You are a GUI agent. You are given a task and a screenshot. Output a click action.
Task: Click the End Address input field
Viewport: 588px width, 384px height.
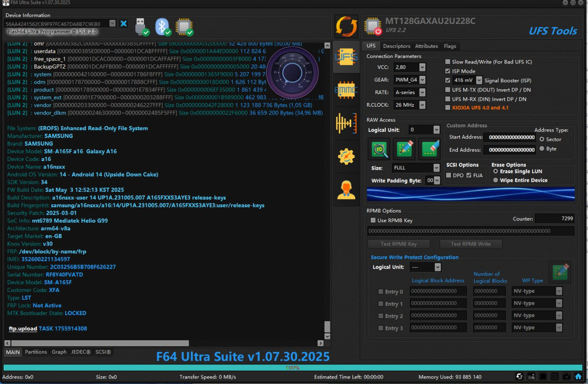[509, 150]
